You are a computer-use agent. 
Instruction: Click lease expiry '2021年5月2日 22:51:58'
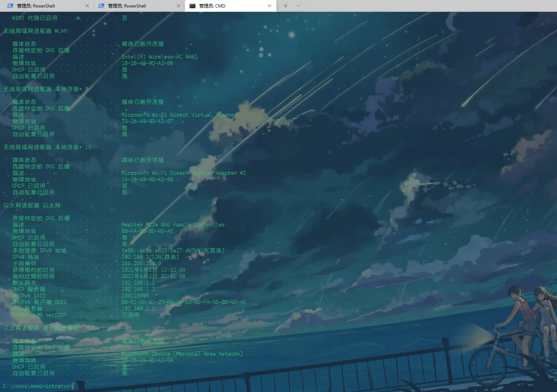[153, 276]
